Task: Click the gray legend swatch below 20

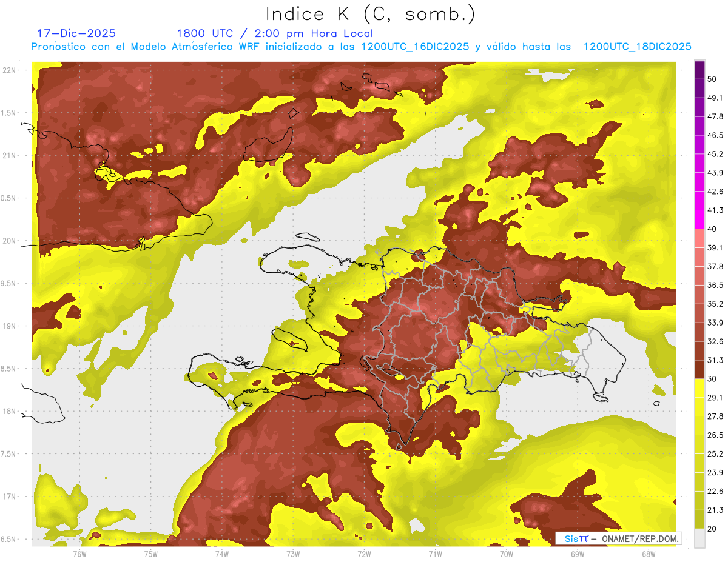Action: [699, 538]
